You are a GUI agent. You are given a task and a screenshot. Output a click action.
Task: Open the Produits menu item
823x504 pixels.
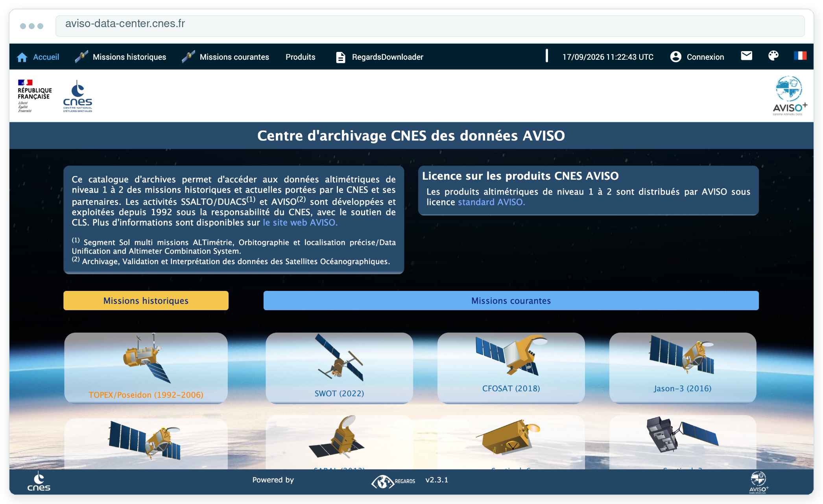(301, 57)
